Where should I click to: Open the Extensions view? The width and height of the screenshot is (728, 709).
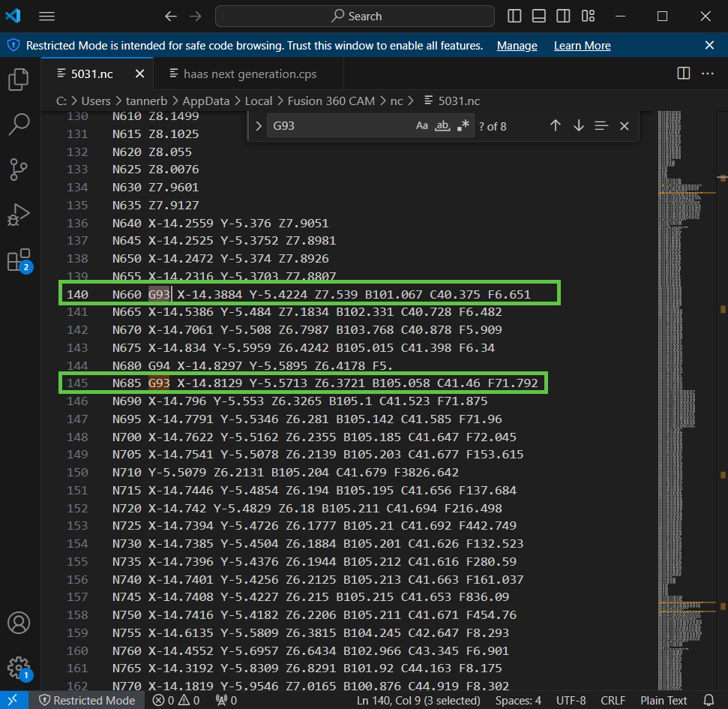point(19,260)
